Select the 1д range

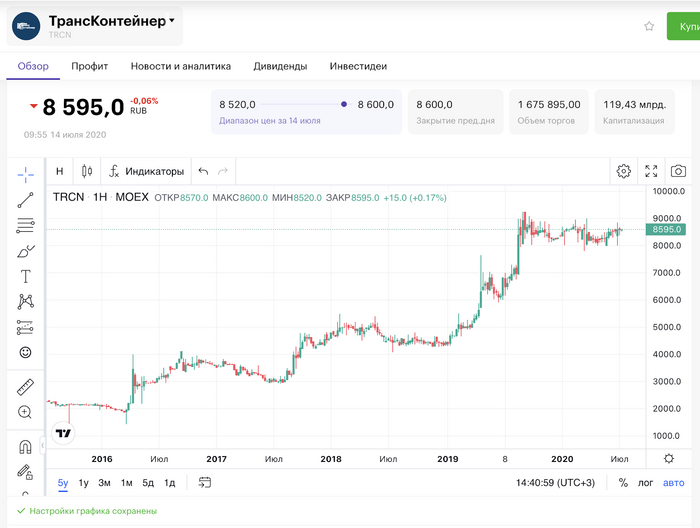[170, 483]
